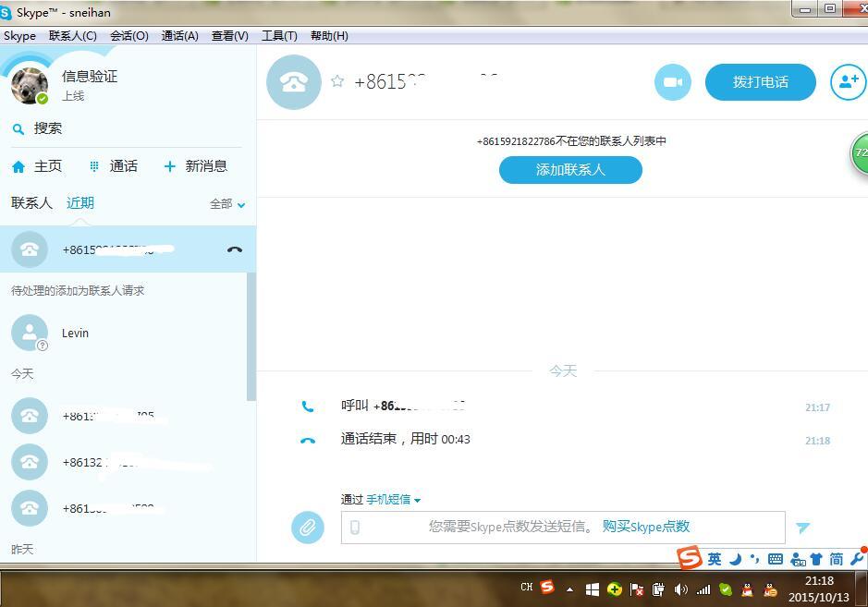Image resolution: width=868 pixels, height=607 pixels.
Task: Click the green 72 floating badge
Action: (x=860, y=152)
